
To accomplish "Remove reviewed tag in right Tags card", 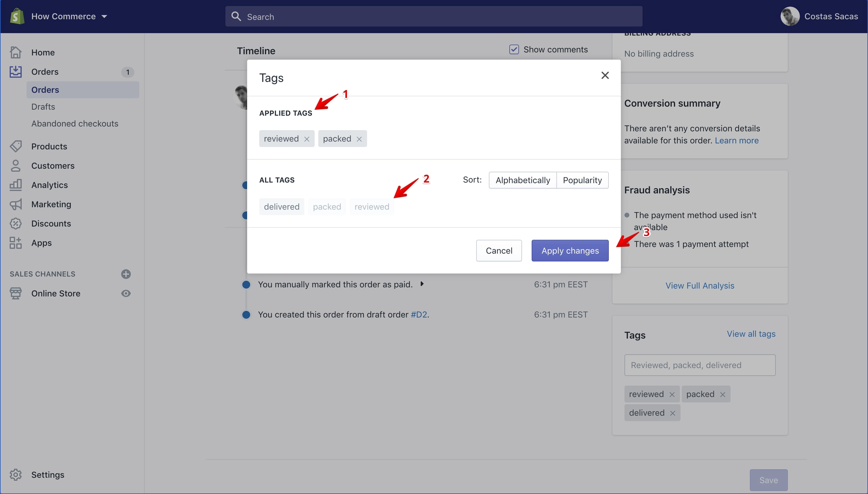I will [672, 395].
